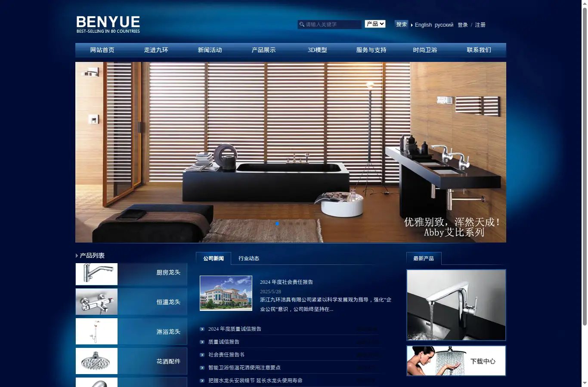Select the 最新产品 tab
The width and height of the screenshot is (588, 387).
tap(424, 258)
